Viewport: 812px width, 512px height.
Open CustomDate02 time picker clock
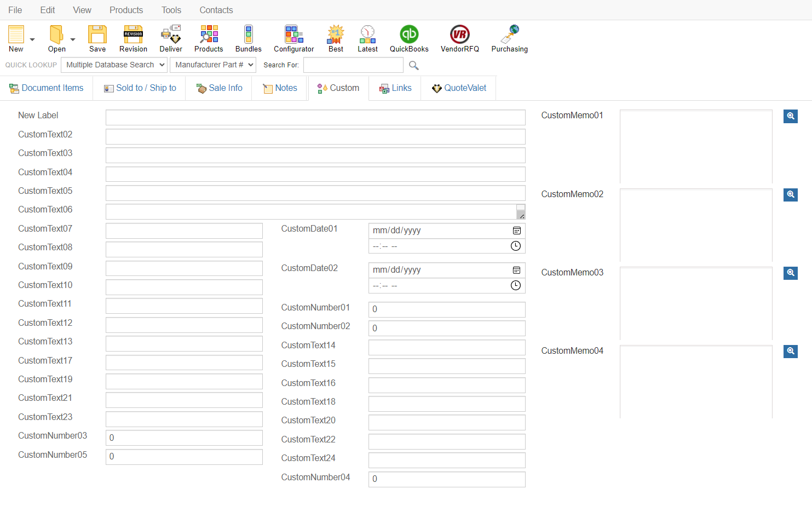point(516,285)
